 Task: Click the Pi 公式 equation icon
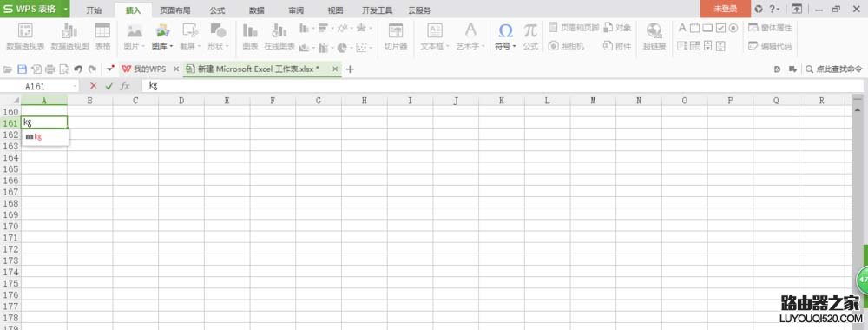pyautogui.click(x=530, y=30)
